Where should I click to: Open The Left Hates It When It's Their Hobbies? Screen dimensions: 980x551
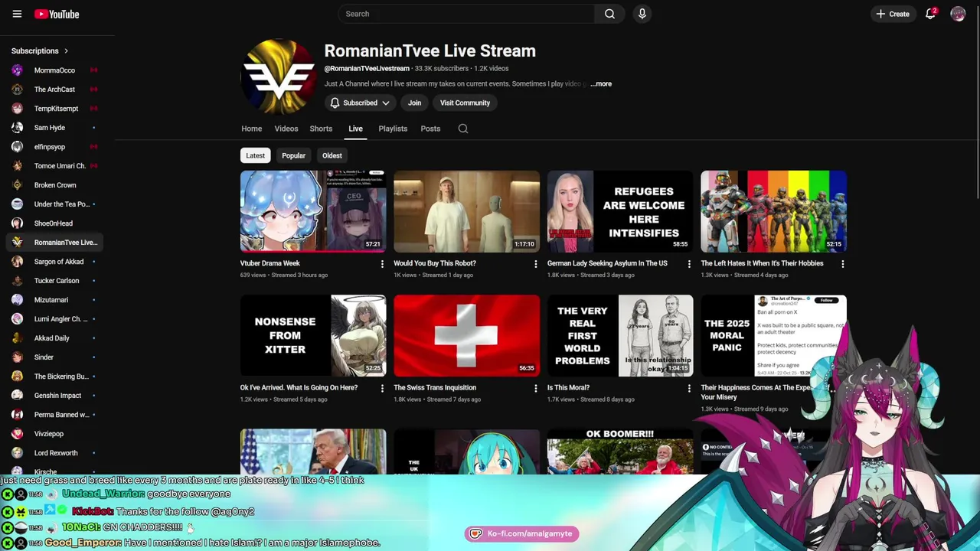[x=762, y=263]
